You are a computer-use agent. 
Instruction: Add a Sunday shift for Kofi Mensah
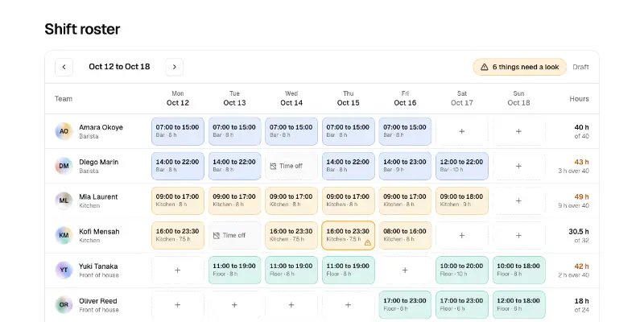click(x=518, y=235)
